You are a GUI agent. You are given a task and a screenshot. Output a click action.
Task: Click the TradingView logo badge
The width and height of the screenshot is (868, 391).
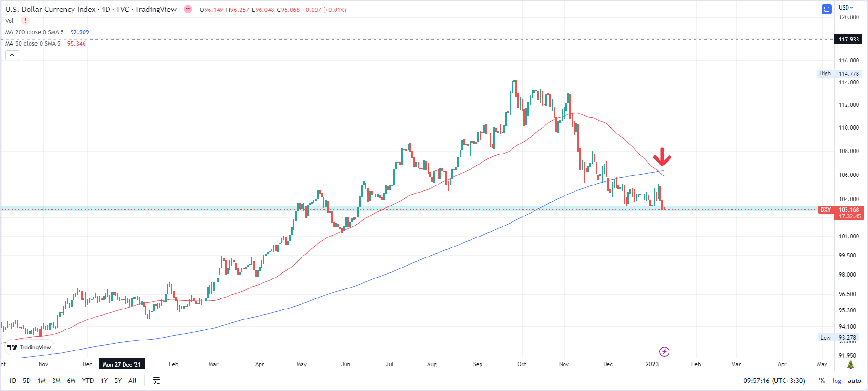[x=29, y=347]
